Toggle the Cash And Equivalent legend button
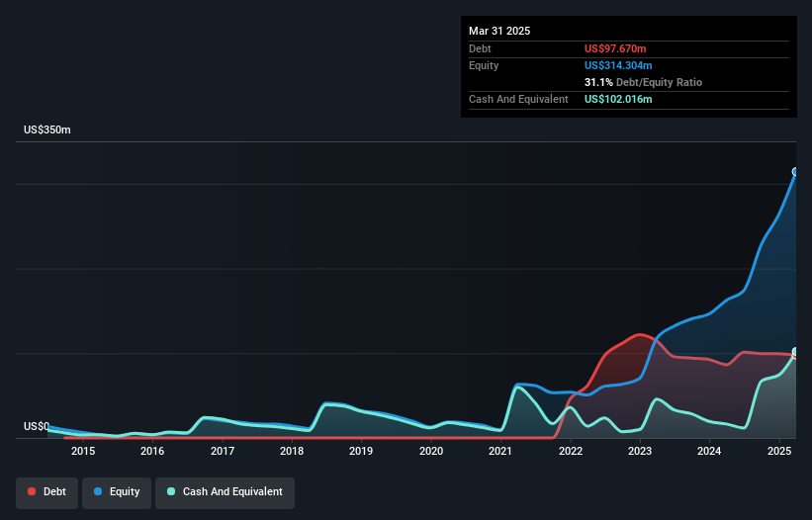Image resolution: width=812 pixels, height=520 pixels. [225, 492]
